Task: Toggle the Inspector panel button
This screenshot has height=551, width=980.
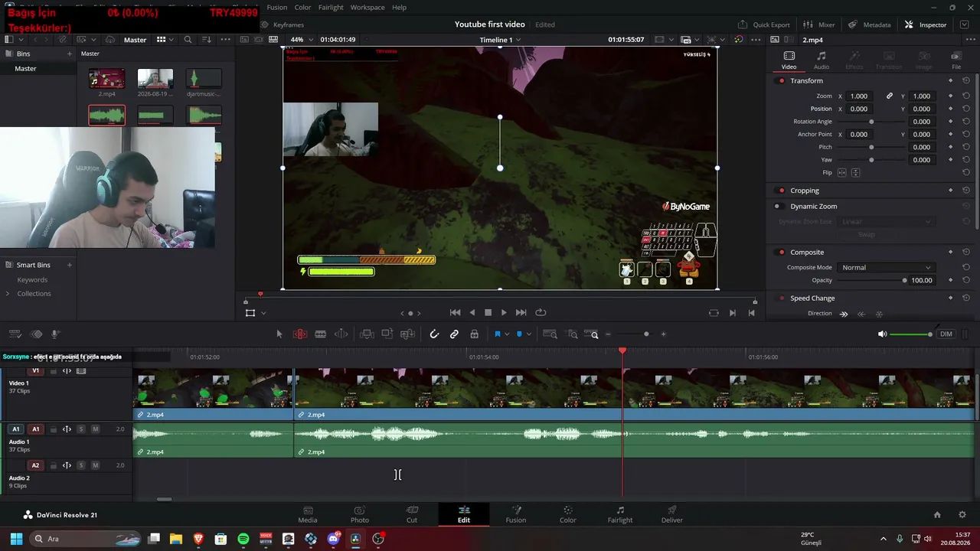Action: [926, 24]
